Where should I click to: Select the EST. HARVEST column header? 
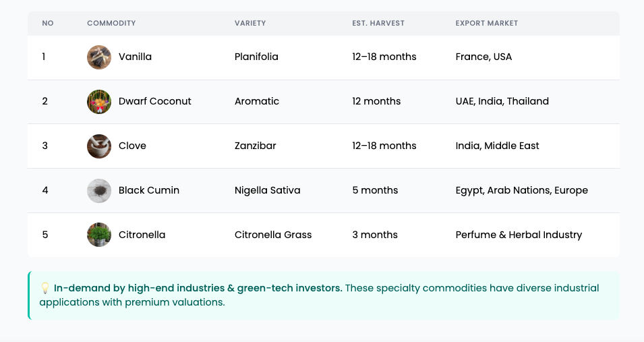click(378, 23)
